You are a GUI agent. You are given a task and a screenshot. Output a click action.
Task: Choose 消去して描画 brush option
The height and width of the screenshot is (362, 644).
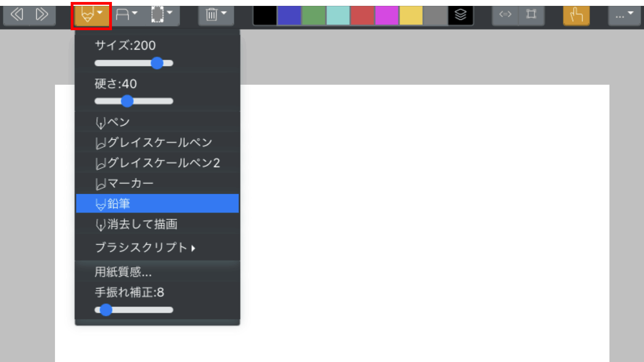(157, 224)
